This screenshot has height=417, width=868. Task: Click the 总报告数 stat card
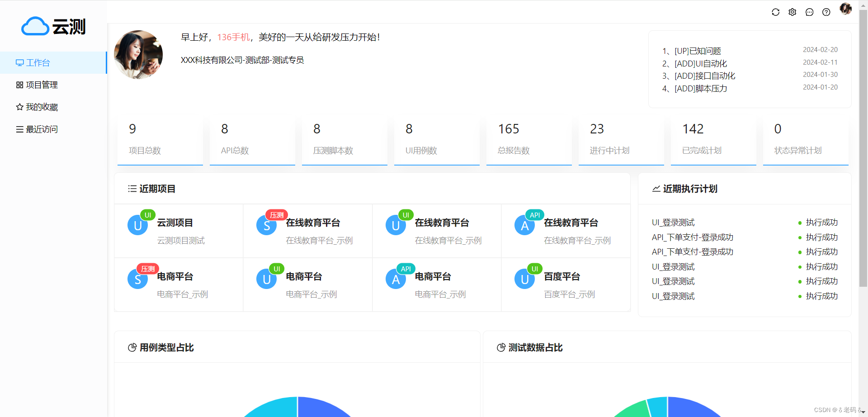coord(529,141)
